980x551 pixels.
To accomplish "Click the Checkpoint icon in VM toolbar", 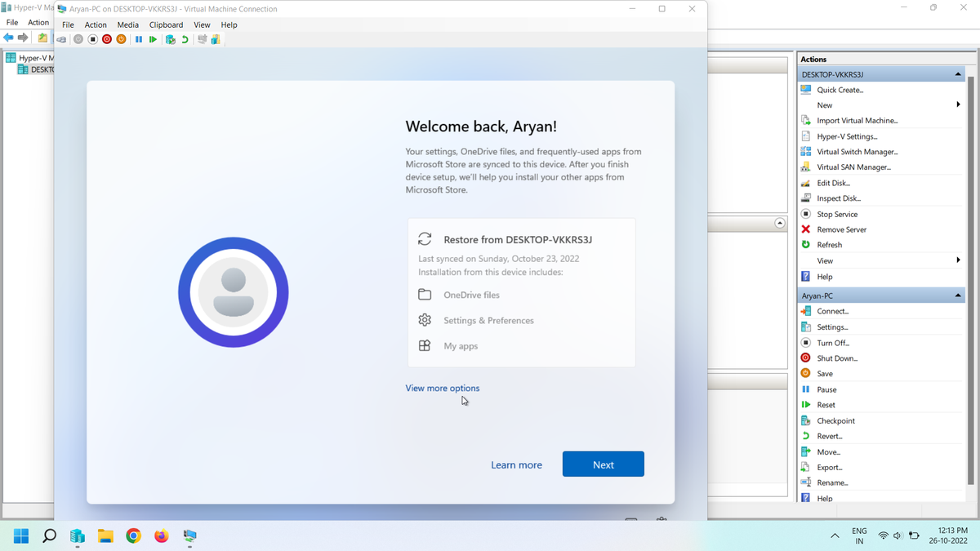I will pyautogui.click(x=171, y=39).
